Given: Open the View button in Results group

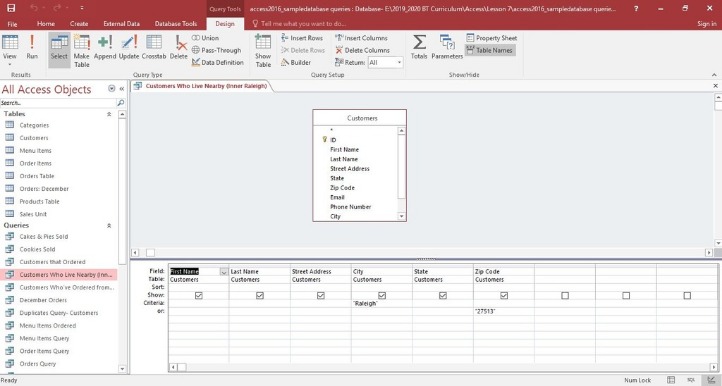Looking at the screenshot, I should [x=10, y=50].
